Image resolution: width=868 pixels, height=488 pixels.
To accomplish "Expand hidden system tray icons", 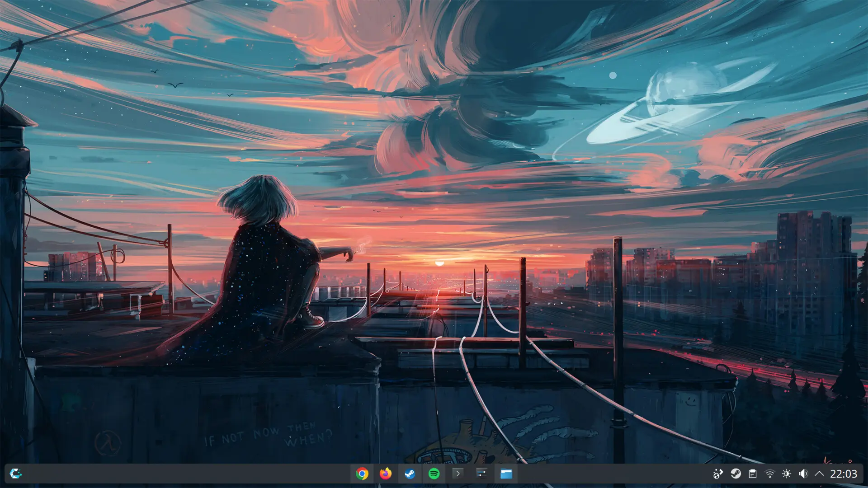I will pos(819,474).
